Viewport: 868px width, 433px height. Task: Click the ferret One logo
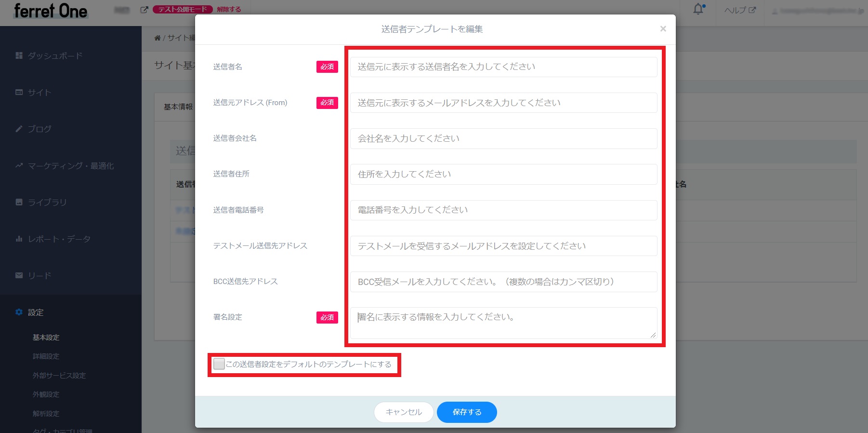pyautogui.click(x=51, y=11)
